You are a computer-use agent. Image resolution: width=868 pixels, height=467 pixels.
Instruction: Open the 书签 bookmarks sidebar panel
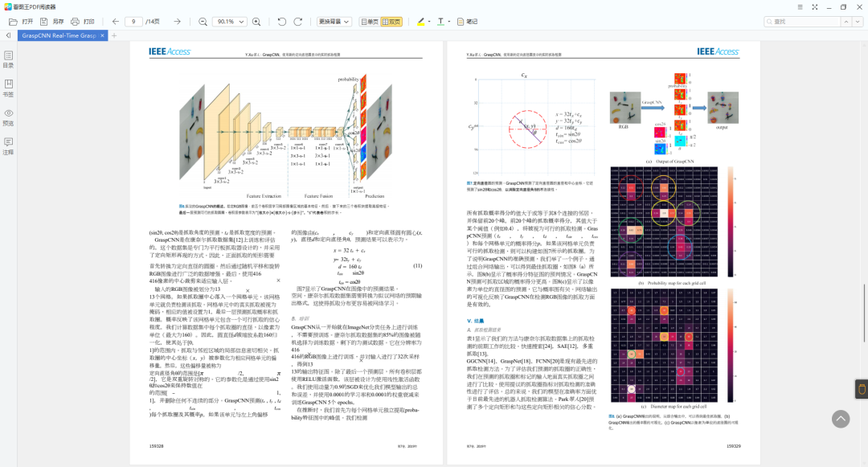(9, 88)
